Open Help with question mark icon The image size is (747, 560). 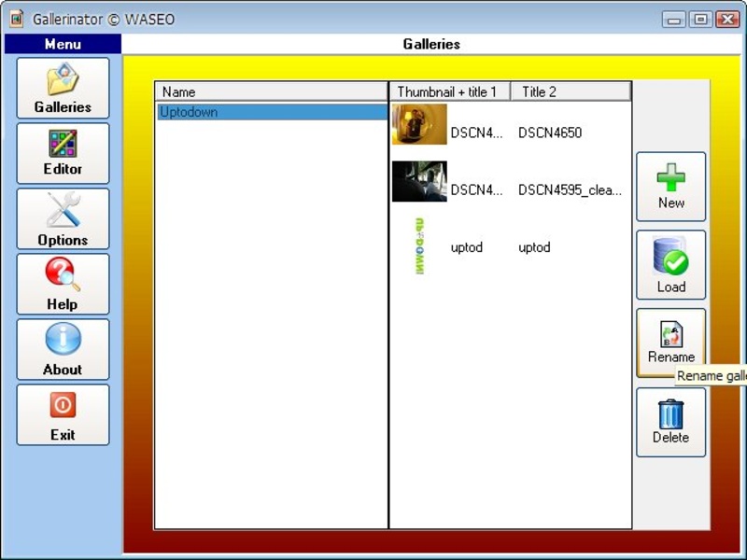[x=63, y=284]
